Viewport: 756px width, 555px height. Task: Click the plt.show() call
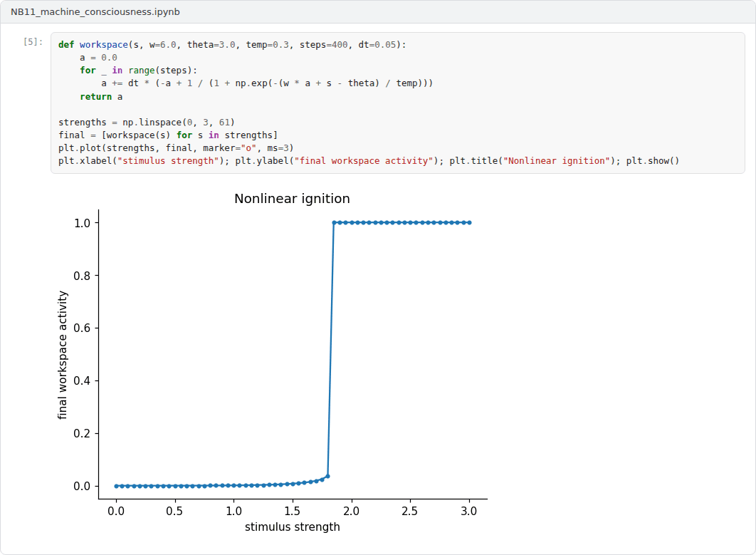(x=653, y=161)
